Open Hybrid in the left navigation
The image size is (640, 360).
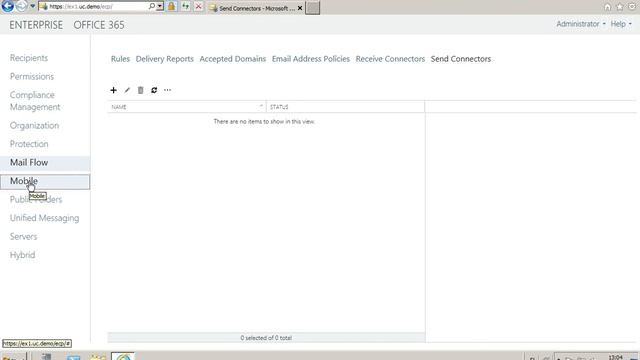point(22,255)
